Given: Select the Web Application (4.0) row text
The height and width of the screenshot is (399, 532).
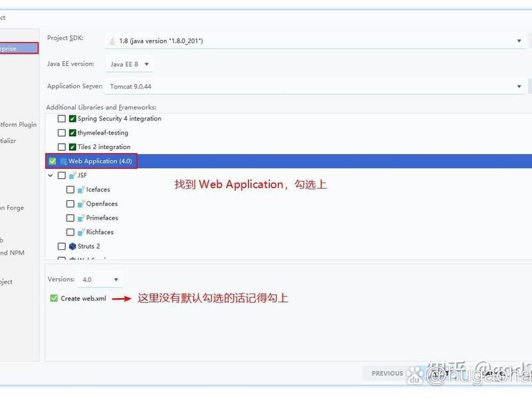Looking at the screenshot, I should (100, 161).
